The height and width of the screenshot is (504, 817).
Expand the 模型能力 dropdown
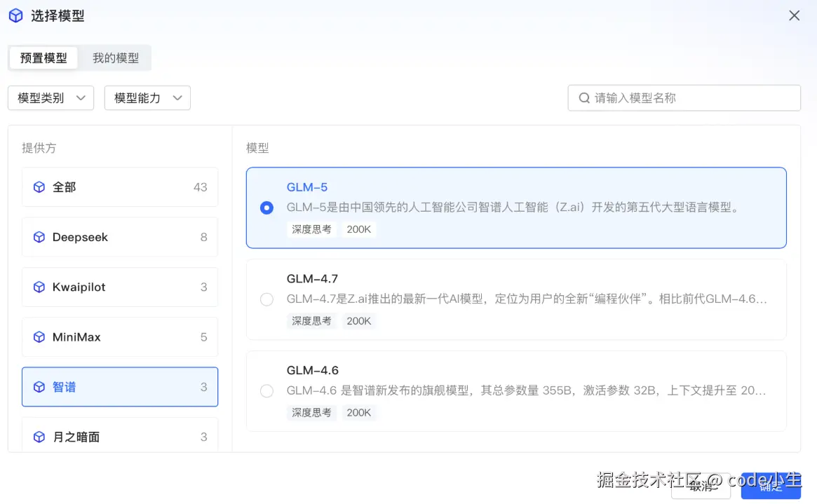click(147, 98)
